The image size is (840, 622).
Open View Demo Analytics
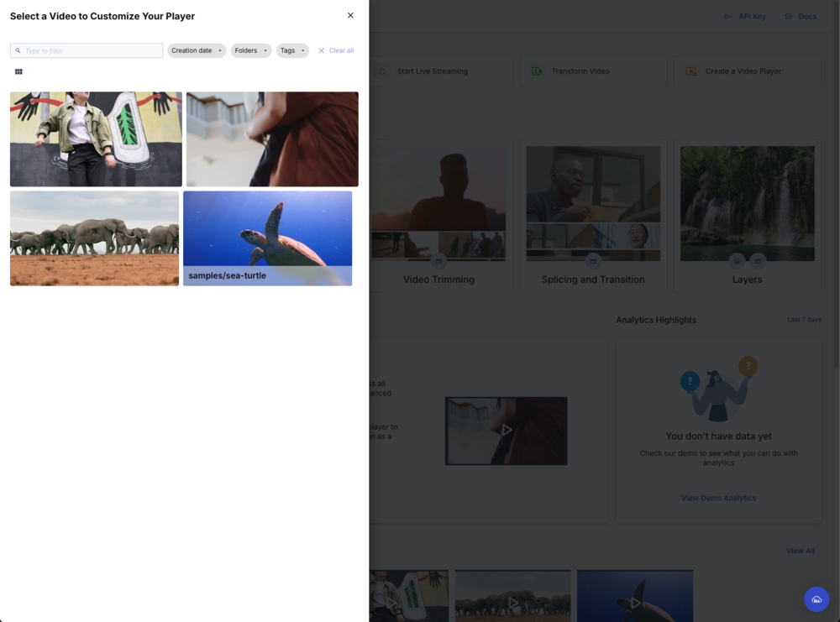pos(718,498)
